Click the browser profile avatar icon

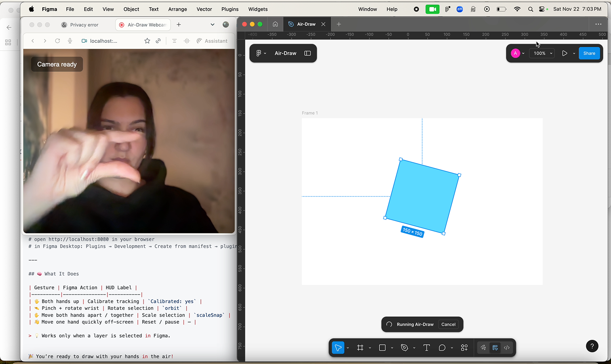[226, 25]
